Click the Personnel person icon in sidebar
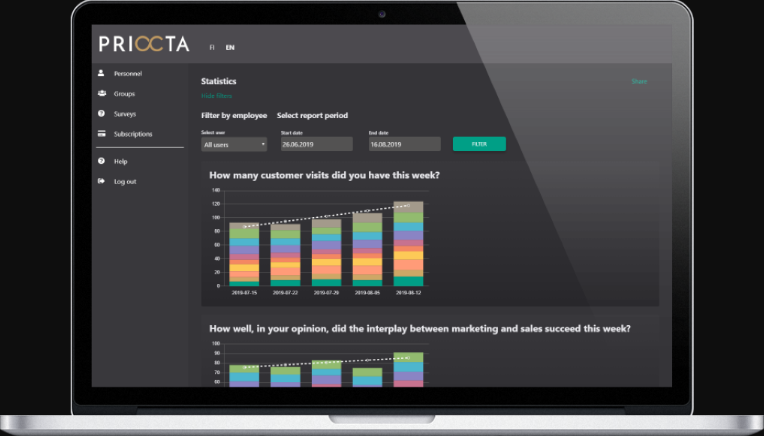The height and width of the screenshot is (436, 764). click(x=101, y=74)
